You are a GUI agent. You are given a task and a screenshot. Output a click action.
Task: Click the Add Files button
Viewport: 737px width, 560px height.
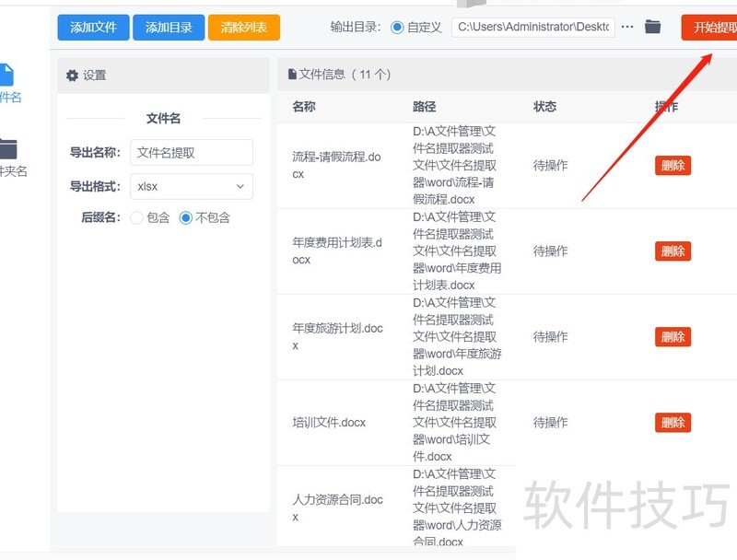pos(93,28)
